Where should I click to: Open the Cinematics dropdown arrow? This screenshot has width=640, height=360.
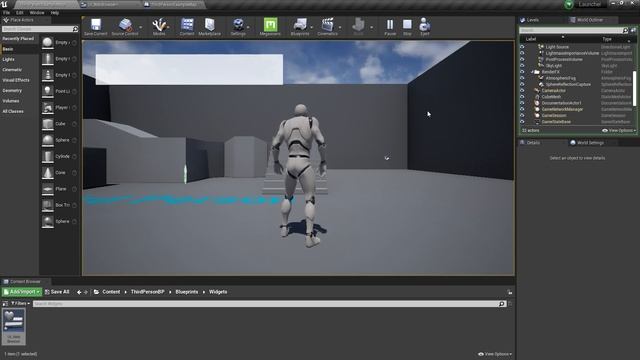(340, 27)
